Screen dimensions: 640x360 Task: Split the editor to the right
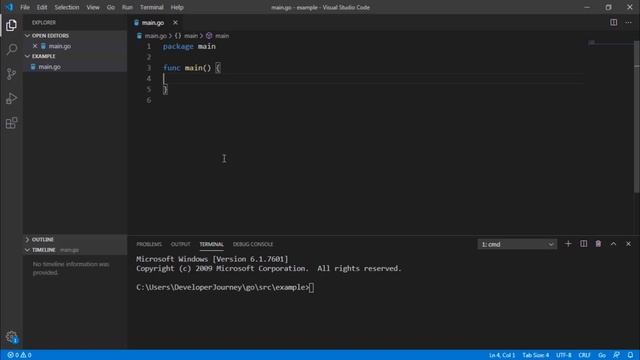pyautogui.click(x=613, y=22)
